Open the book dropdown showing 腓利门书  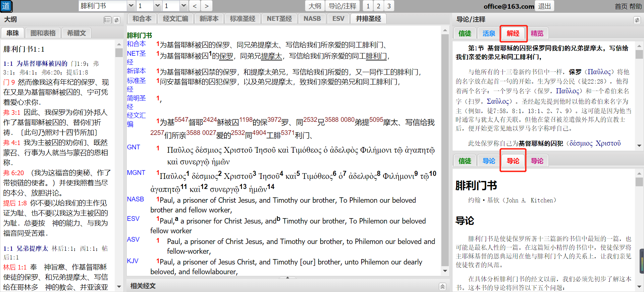point(131,6)
